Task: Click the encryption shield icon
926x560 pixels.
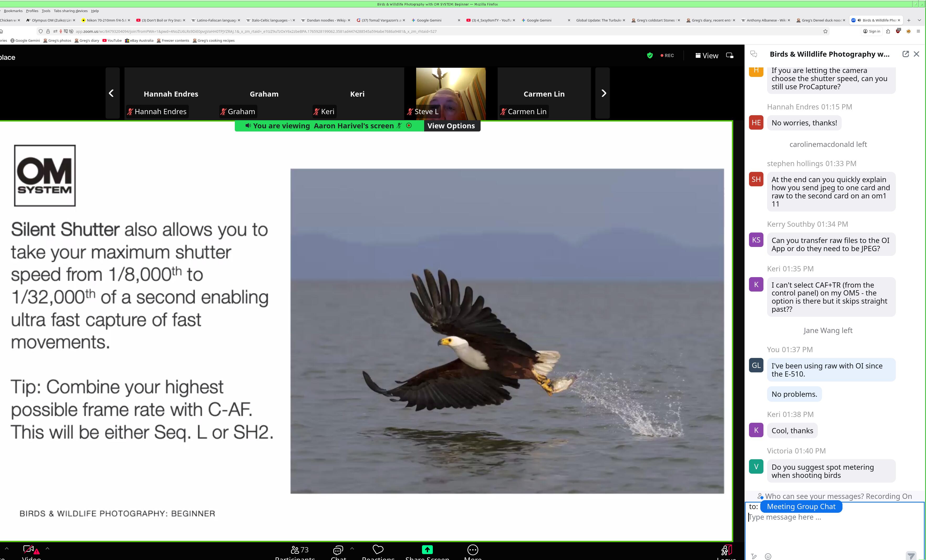Action: coord(650,56)
